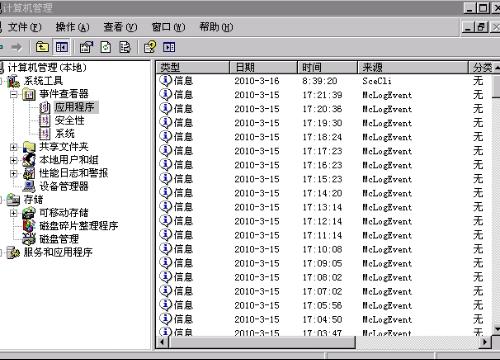
Task: Open the 文件(F) menu
Action: tap(24, 27)
